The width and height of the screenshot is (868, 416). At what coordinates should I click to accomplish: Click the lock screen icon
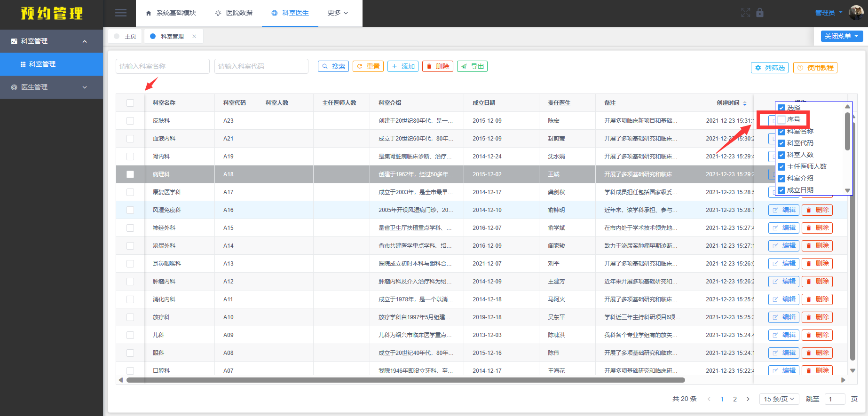(760, 13)
